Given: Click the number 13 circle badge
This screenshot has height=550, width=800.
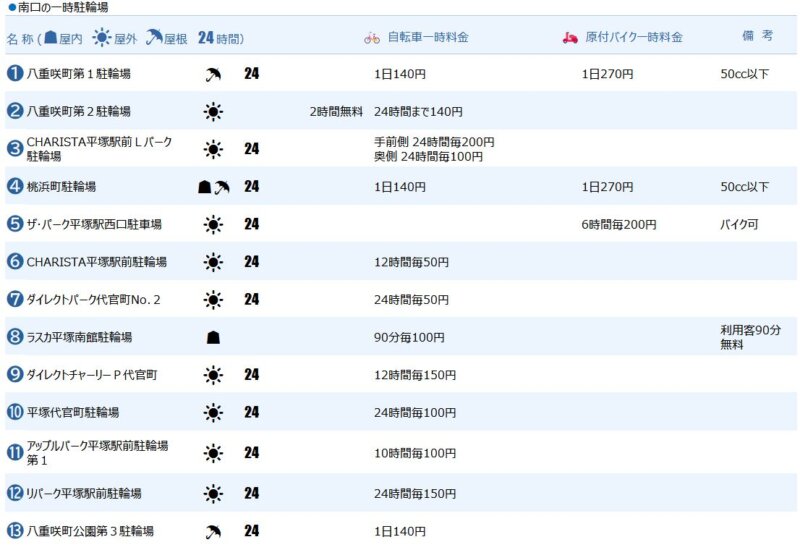Looking at the screenshot, I should [x=15, y=531].
